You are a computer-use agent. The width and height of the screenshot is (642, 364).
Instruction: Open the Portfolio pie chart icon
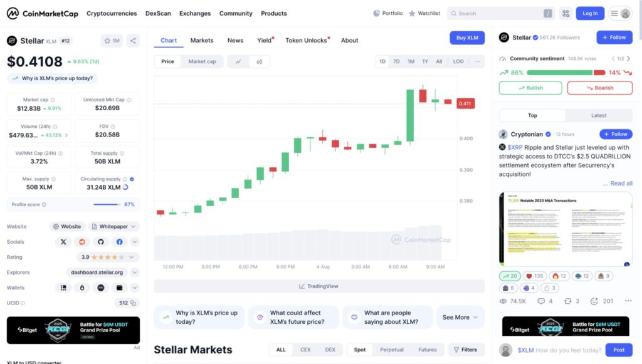376,13
